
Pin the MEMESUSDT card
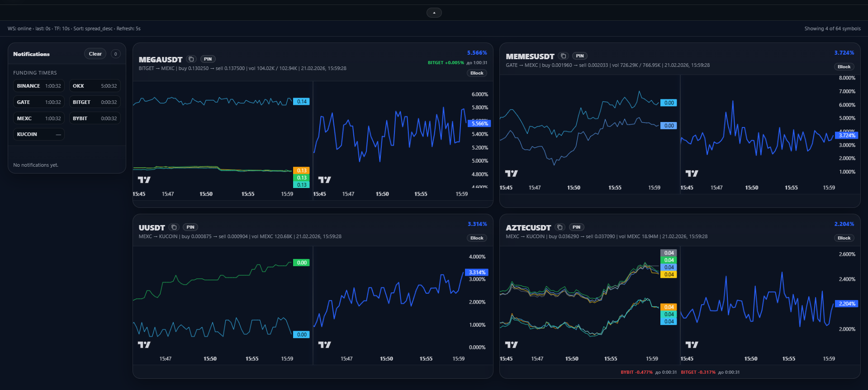tap(580, 56)
